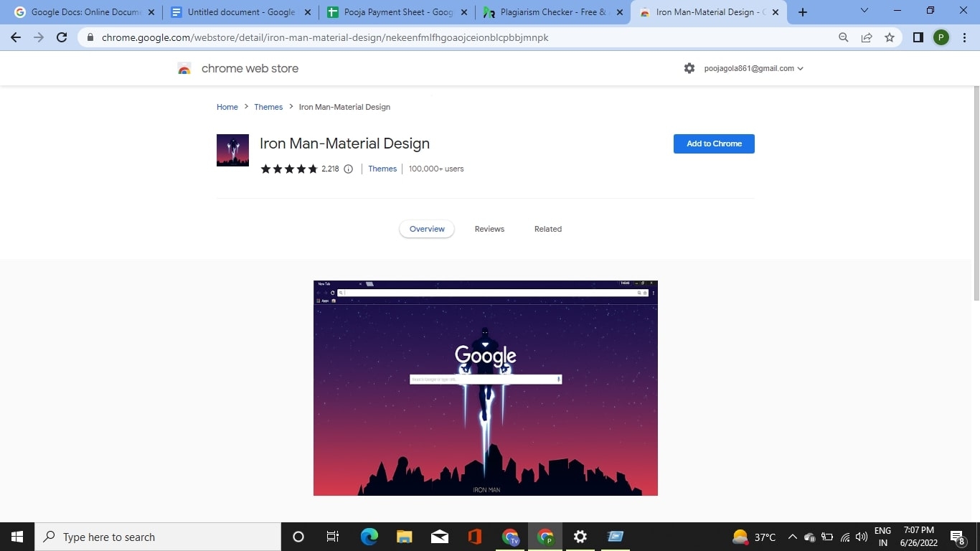Screen dimensions: 980x551
Task: Click the browser forward arrow
Action: (x=39, y=37)
